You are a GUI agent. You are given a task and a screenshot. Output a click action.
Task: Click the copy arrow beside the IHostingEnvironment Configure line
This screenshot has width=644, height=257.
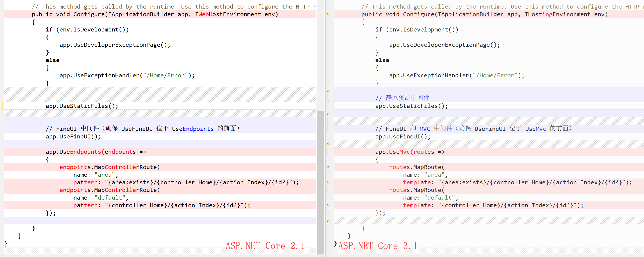[328, 15]
